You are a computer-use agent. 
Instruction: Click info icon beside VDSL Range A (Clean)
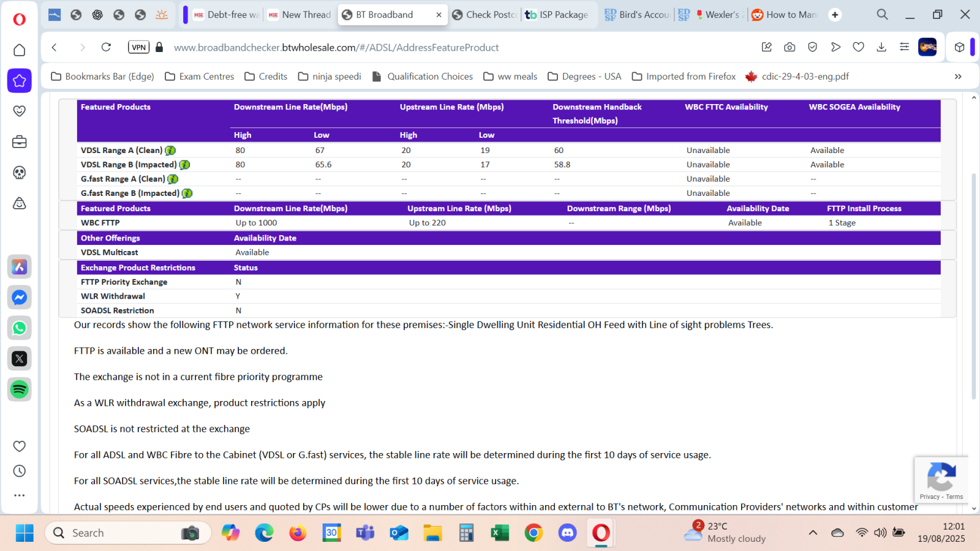pyautogui.click(x=170, y=151)
